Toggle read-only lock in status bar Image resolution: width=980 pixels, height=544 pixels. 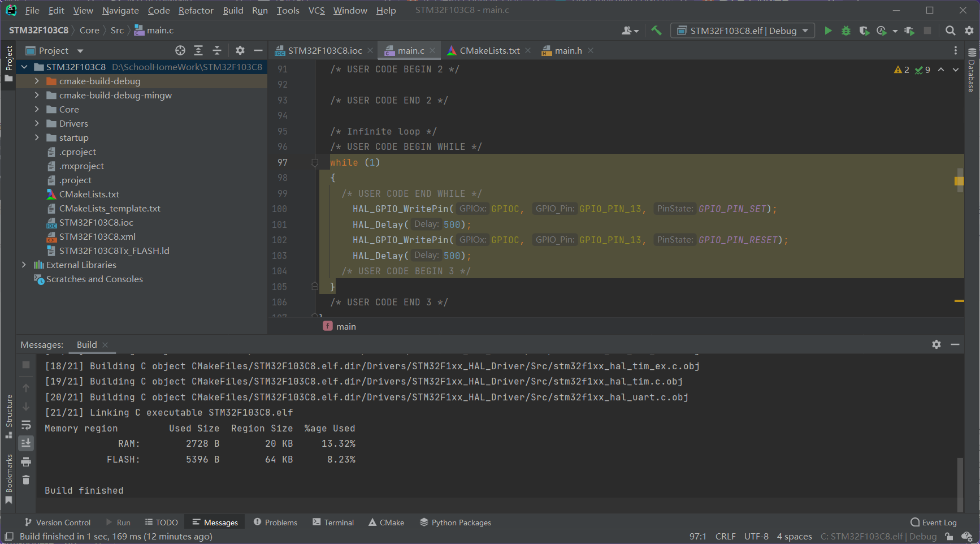949,537
